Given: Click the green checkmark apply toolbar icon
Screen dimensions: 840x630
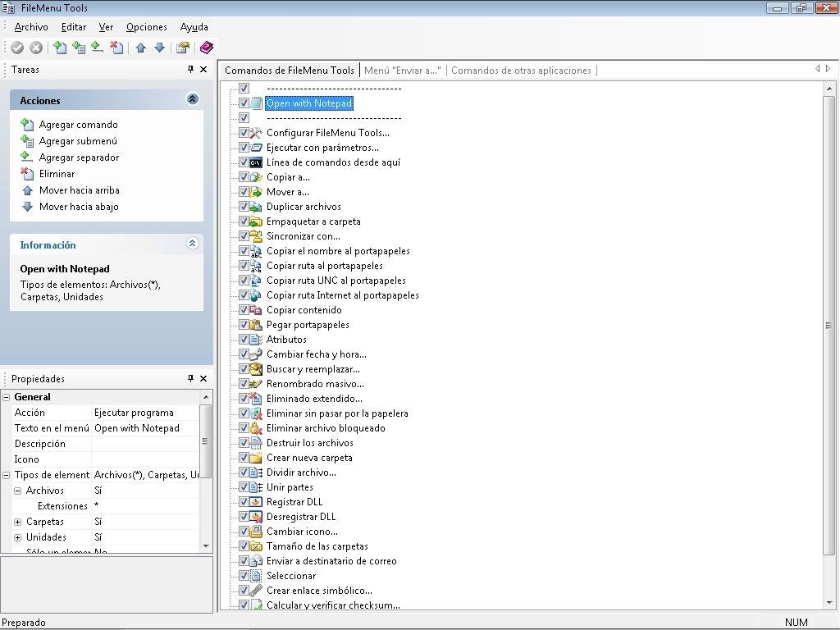Looking at the screenshot, I should [17, 48].
